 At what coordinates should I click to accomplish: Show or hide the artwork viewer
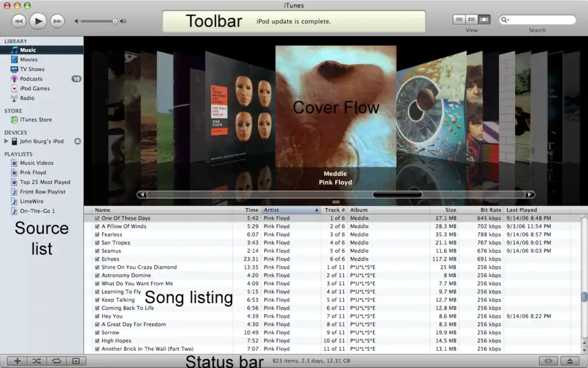tap(76, 361)
